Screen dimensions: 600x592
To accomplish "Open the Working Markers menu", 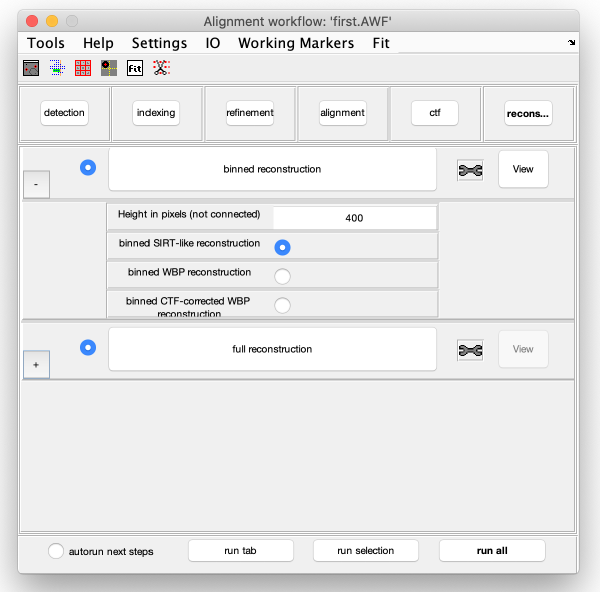I will coord(296,43).
